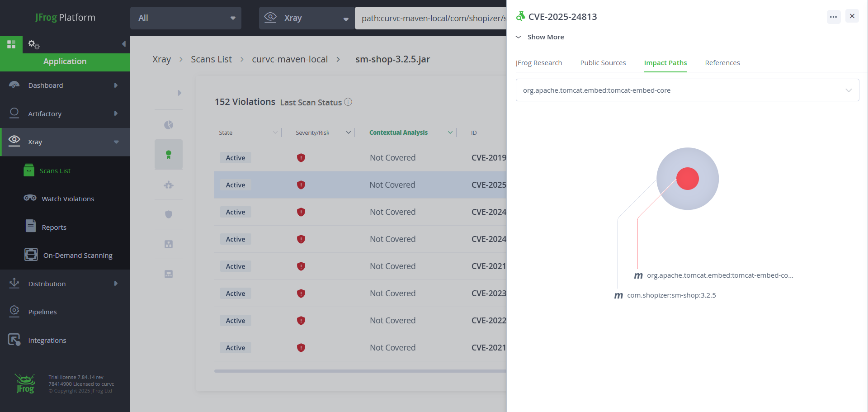This screenshot has width=868, height=412.
Task: Click the Watch Violations goggles icon
Action: tap(30, 198)
